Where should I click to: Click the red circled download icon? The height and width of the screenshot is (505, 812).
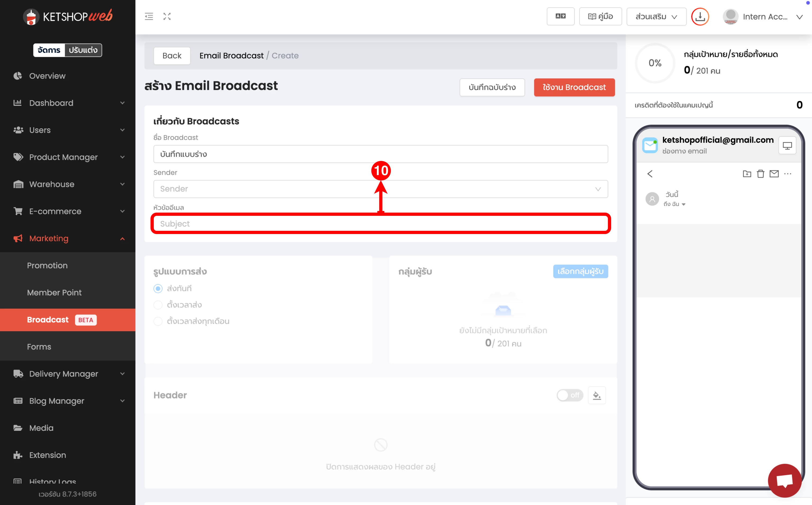[x=700, y=16]
